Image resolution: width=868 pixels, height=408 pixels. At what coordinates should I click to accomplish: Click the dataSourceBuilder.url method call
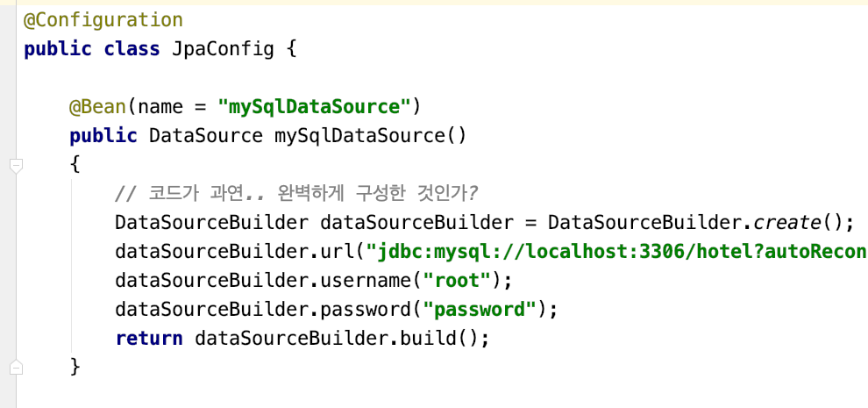click(x=233, y=252)
